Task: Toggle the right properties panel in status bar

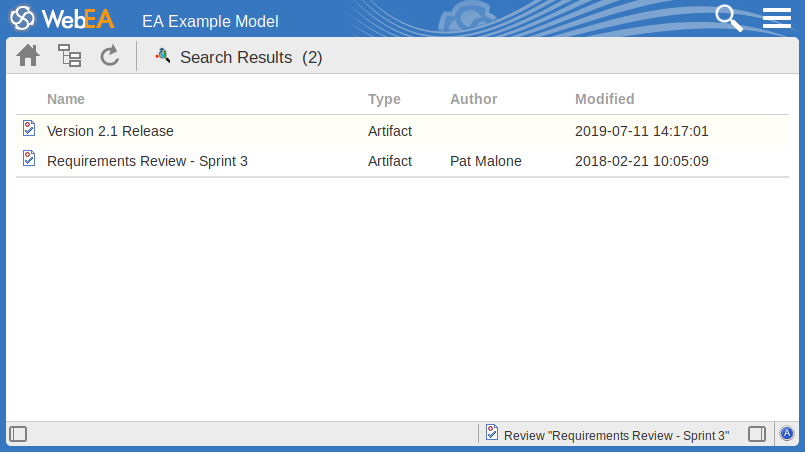Action: tap(757, 434)
